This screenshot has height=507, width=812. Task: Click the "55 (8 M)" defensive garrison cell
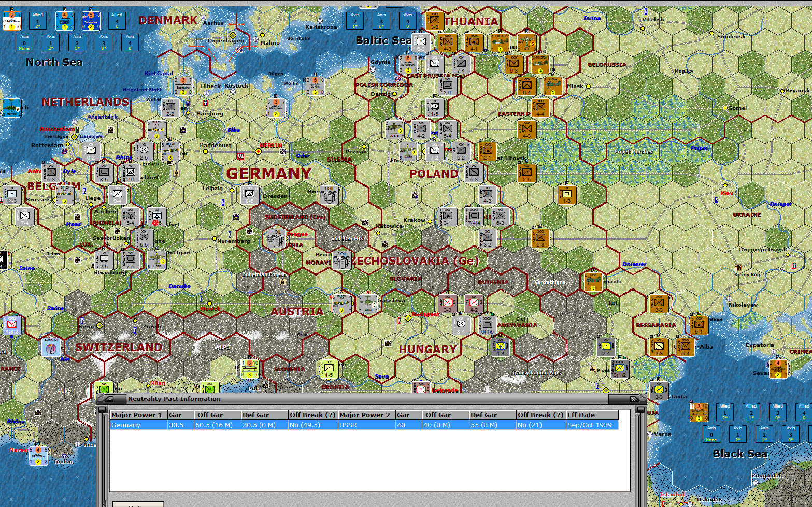(493, 425)
